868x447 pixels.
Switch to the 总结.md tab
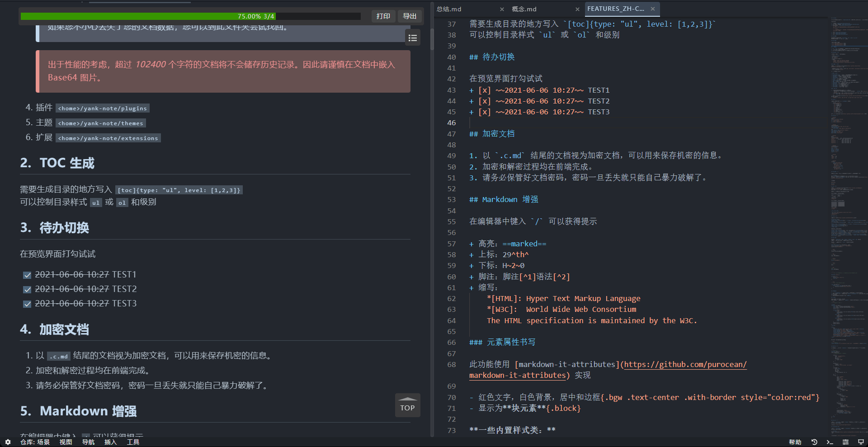(470, 9)
